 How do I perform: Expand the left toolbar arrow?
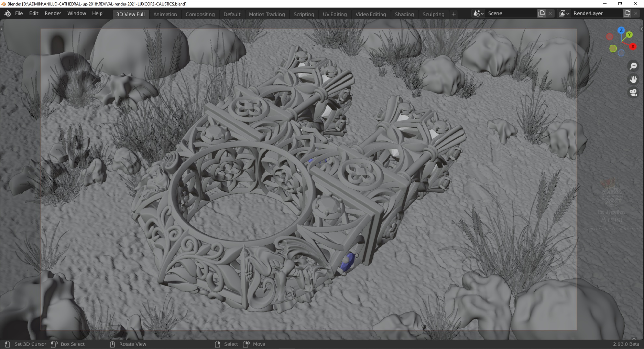point(2,29)
